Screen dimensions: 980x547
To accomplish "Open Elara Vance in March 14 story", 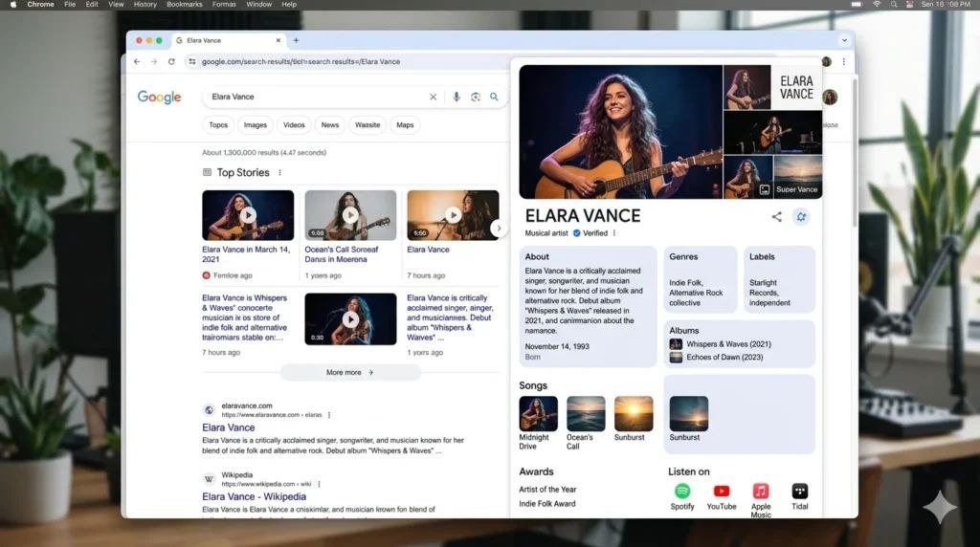I will [246, 254].
